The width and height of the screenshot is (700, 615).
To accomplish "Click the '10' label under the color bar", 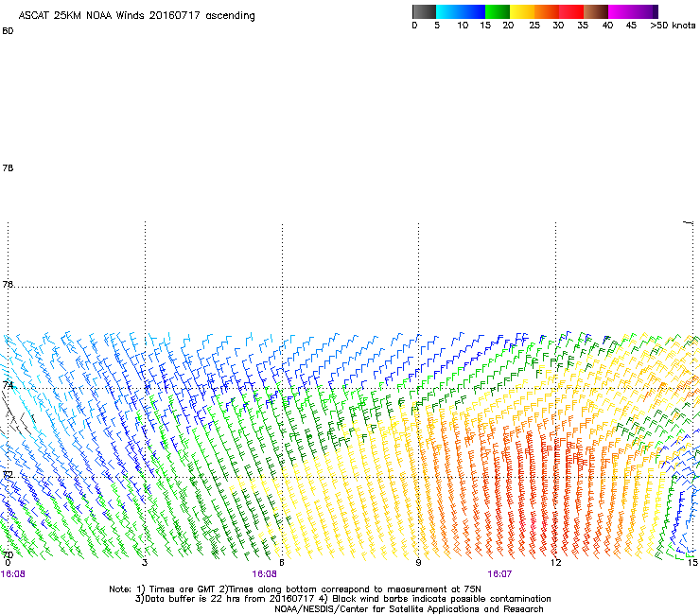I will pyautogui.click(x=463, y=26).
